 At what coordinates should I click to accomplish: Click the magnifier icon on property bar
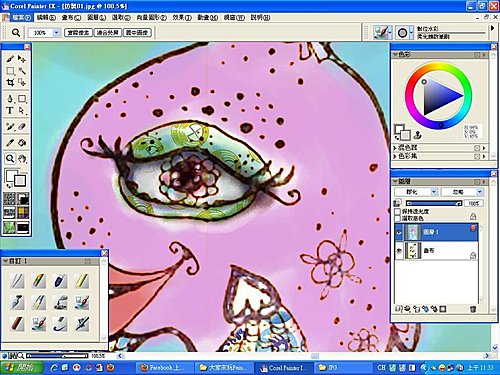click(x=16, y=32)
